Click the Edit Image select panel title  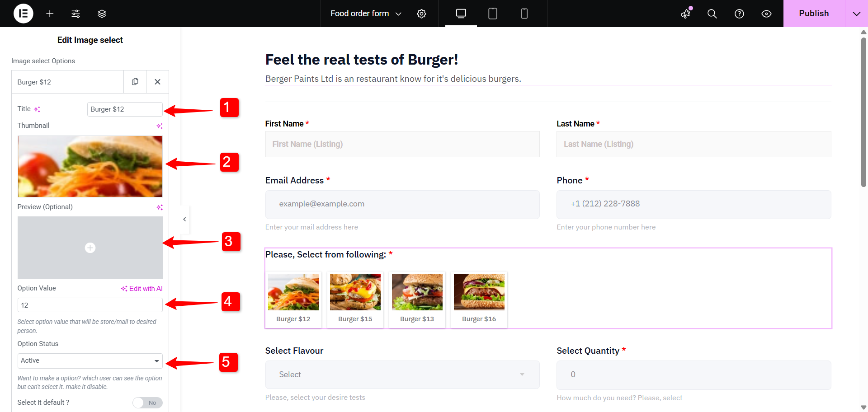(90, 40)
